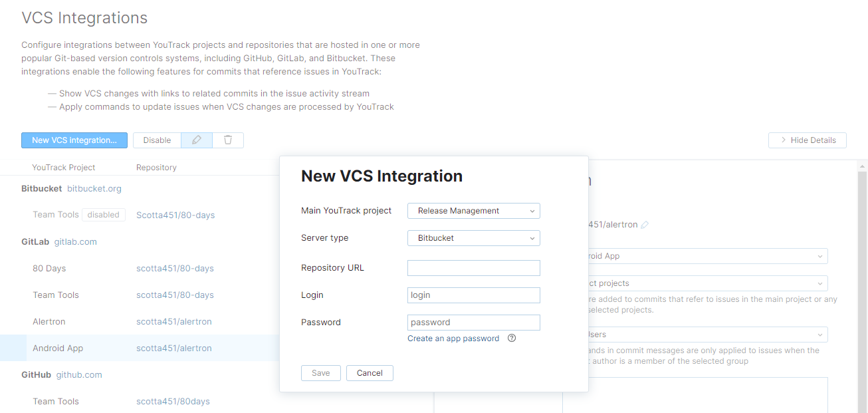Click the New VCS Integration button
This screenshot has width=868, height=413.
74,140
